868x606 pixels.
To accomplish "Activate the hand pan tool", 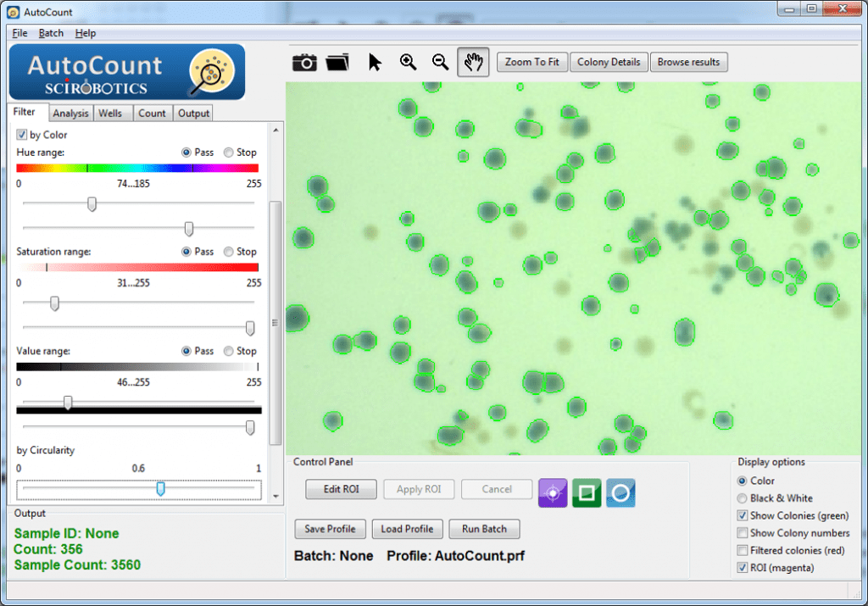I will coord(474,62).
